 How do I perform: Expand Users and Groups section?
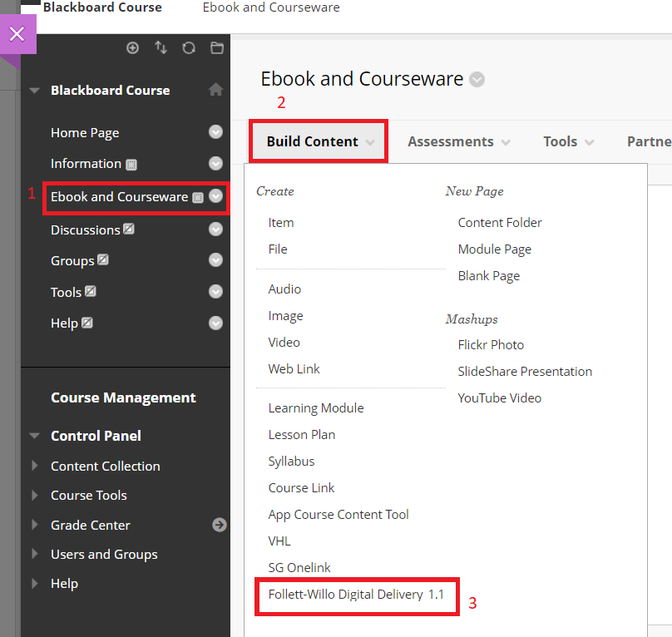pyautogui.click(x=35, y=554)
